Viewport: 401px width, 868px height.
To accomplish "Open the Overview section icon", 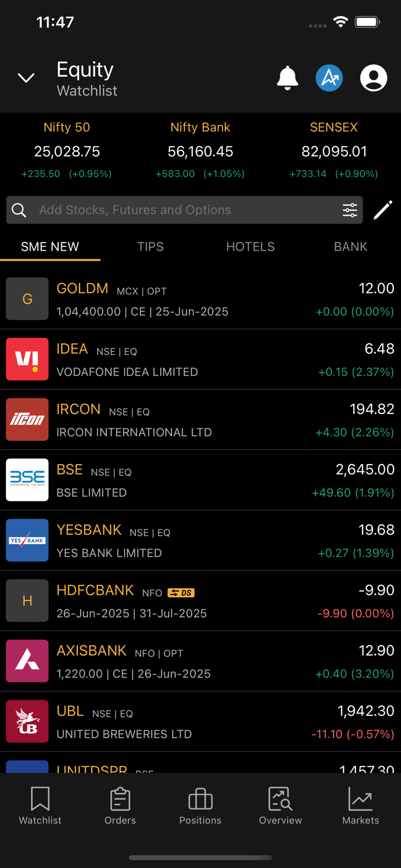I will 280,806.
